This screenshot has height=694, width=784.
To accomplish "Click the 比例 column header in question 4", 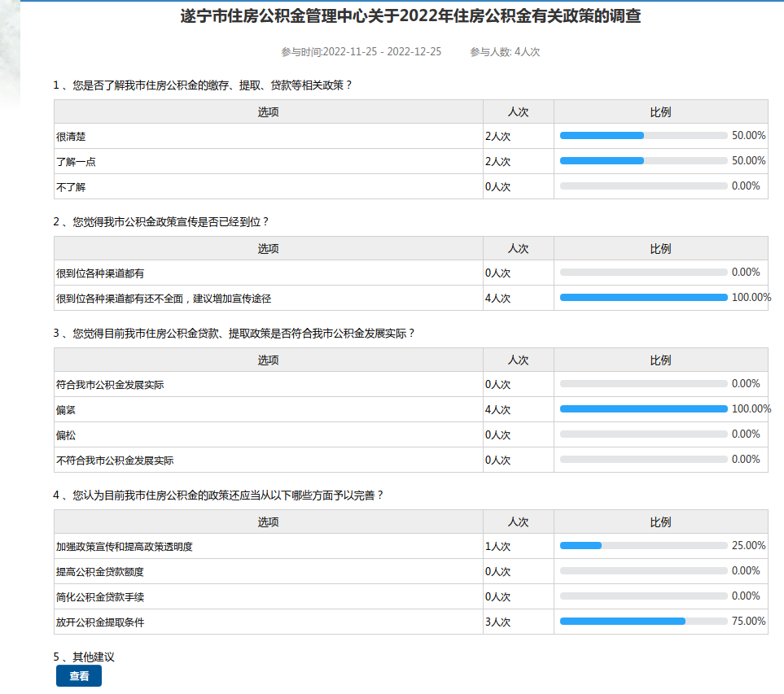I will point(660,522).
